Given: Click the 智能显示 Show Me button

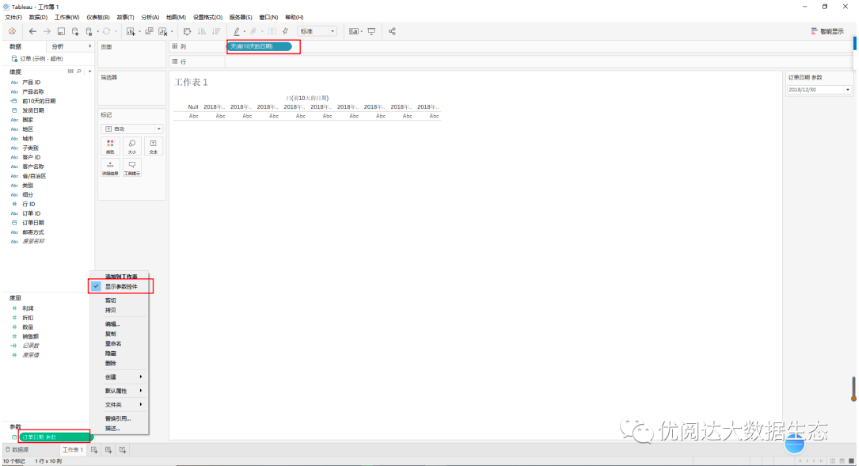Looking at the screenshot, I should (827, 31).
